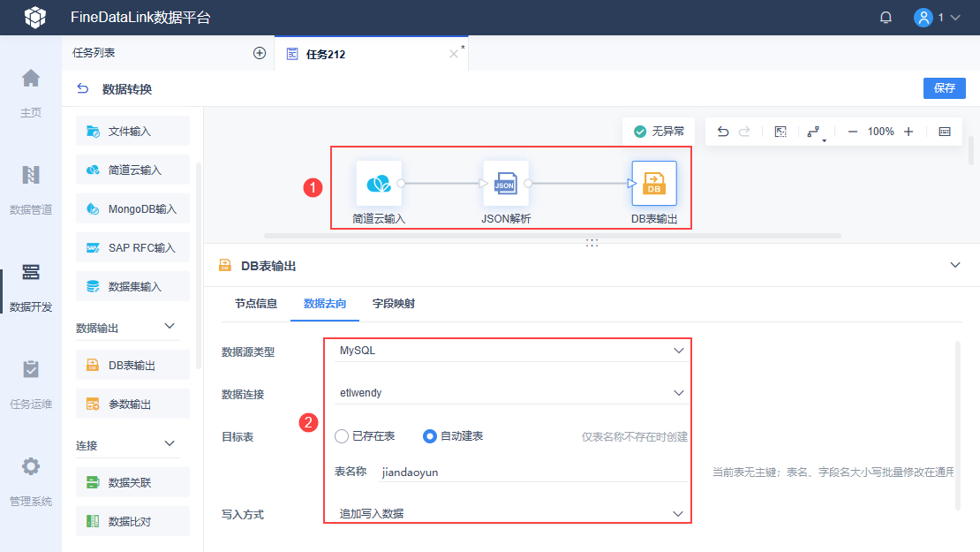This screenshot has width=980, height=552.
Task: Click the panel resize handle dots
Action: tap(592, 243)
